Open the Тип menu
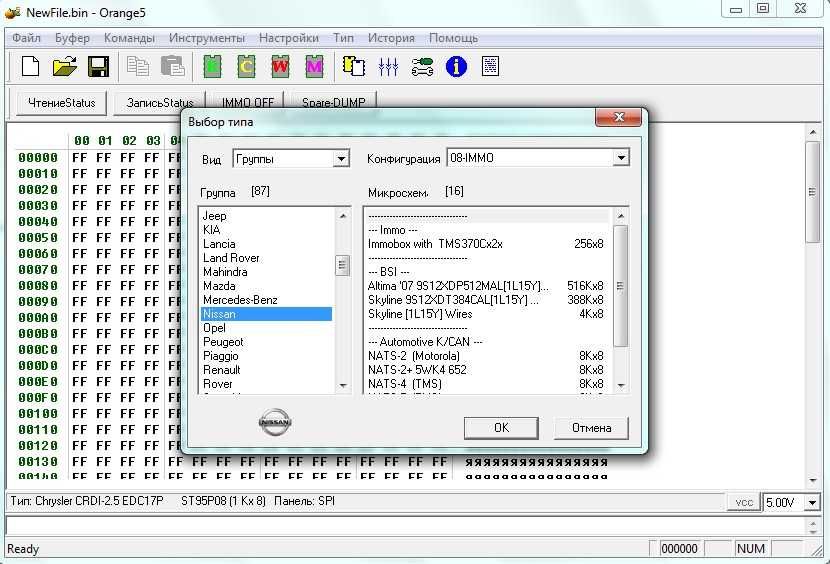Viewport: 830px width, 564px height. [x=343, y=38]
